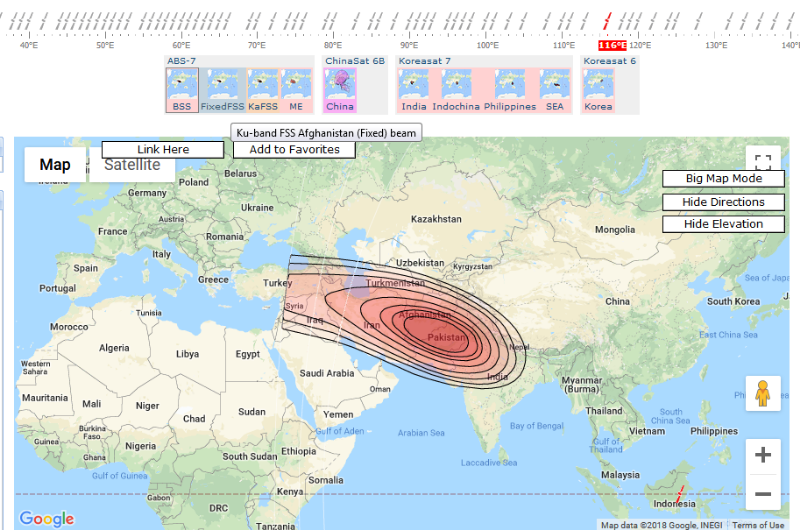
Task: Select the Koreasat 7 India beam thumbnail
Action: pos(414,90)
